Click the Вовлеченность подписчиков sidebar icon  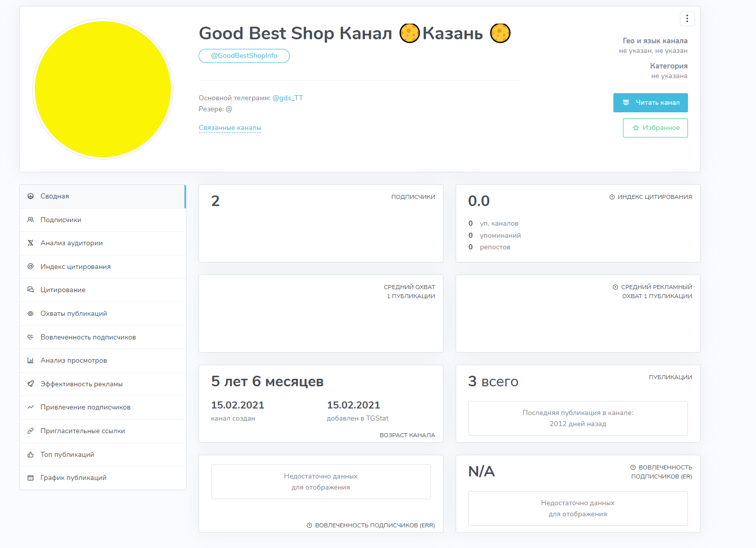(x=30, y=337)
